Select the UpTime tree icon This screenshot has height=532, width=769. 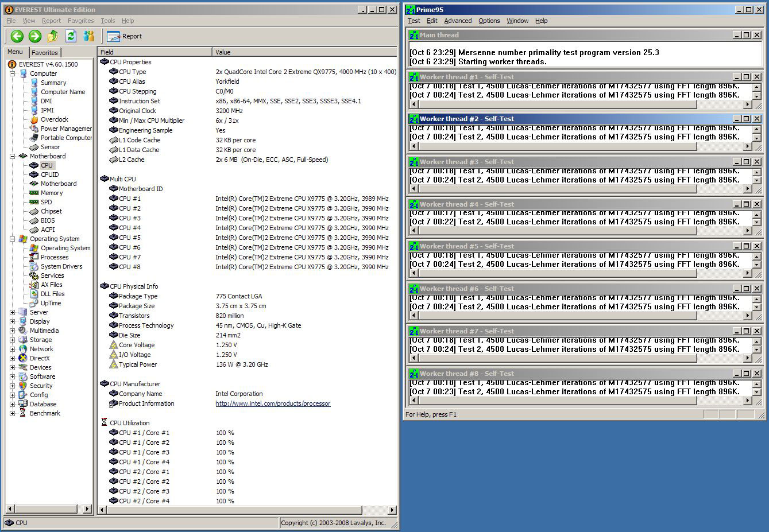click(34, 303)
